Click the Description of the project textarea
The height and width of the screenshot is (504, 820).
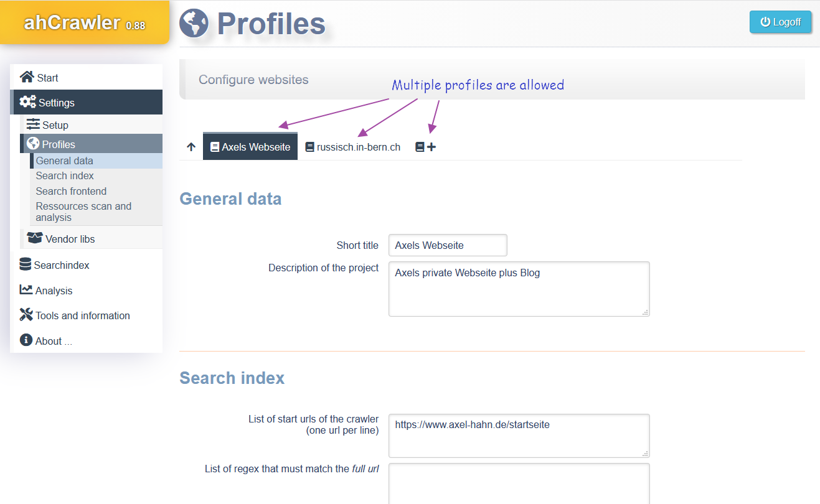(x=519, y=289)
